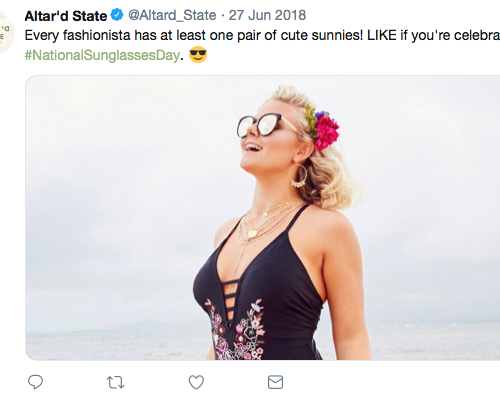Click the word LIKE in the tweet
Image resolution: width=500 pixels, height=394 pixels.
pyautogui.click(x=382, y=35)
